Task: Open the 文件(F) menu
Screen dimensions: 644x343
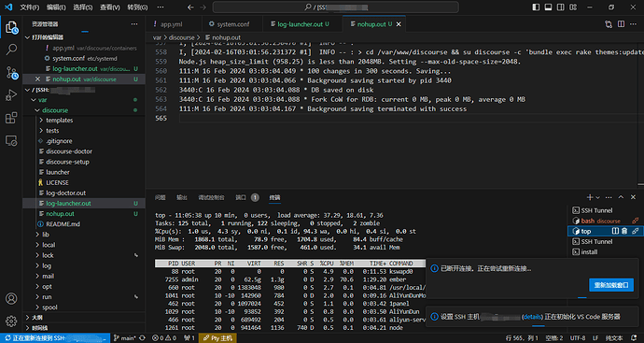Action: (x=30, y=7)
